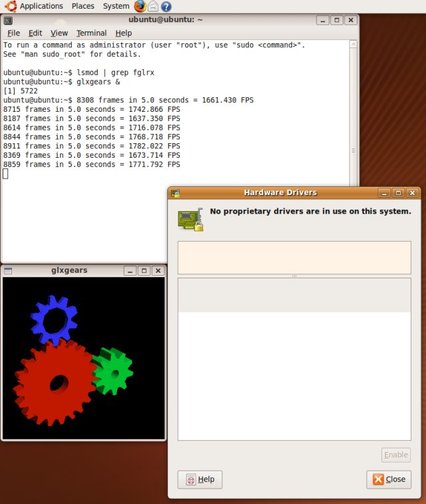Open the terminal Help menu
426x504 pixels.
point(124,33)
